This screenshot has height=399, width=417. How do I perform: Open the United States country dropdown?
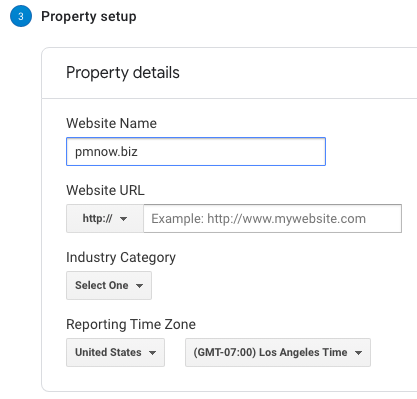[x=115, y=352]
